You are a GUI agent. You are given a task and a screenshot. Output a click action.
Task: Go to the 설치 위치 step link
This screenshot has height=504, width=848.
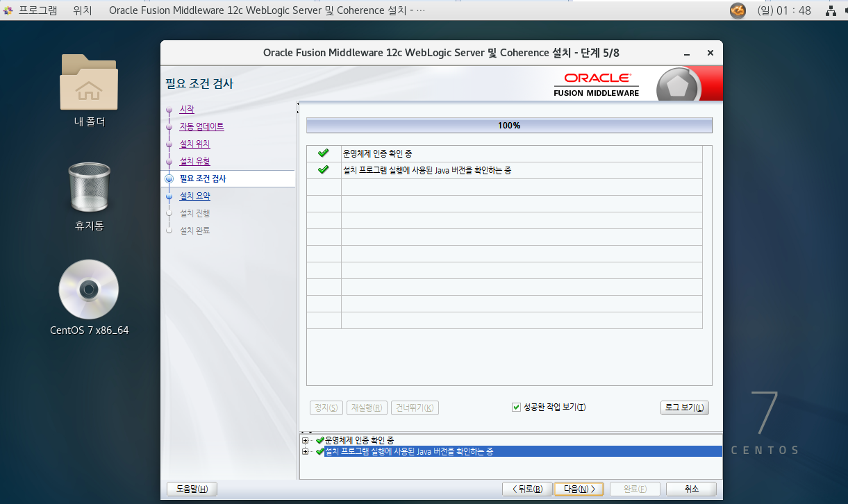[x=194, y=144]
